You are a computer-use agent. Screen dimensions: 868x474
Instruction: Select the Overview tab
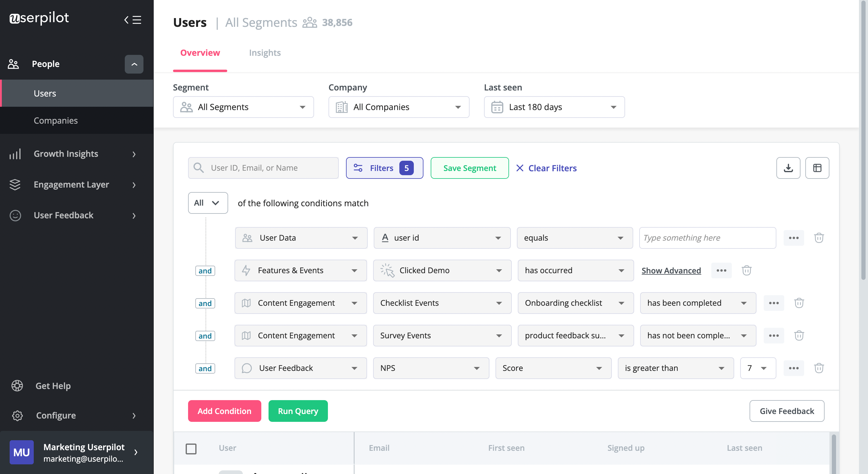[200, 52]
